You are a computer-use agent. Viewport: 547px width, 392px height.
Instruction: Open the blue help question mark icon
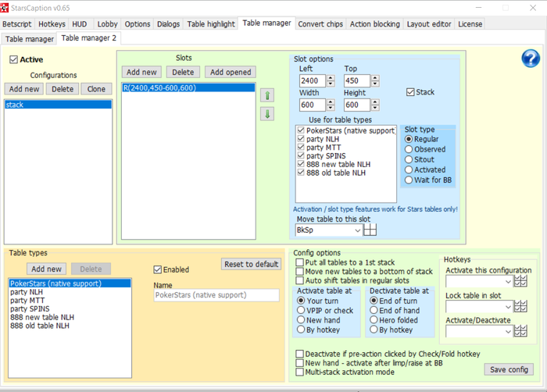point(531,59)
